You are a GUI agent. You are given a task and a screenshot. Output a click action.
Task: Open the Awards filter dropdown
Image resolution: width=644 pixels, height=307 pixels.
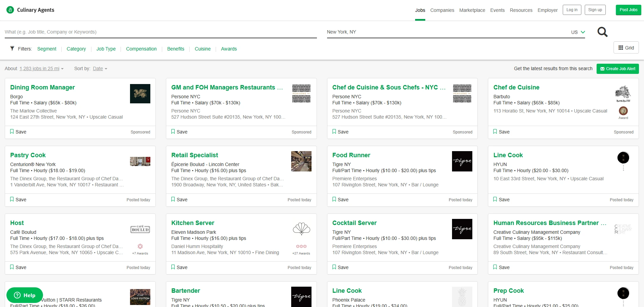pos(229,49)
